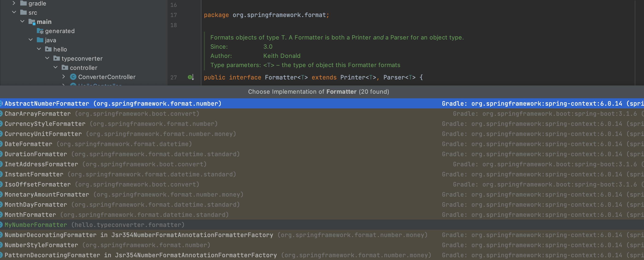The width and height of the screenshot is (644, 260).
Task: Click Printer in the interface declaration
Action: [353, 77]
